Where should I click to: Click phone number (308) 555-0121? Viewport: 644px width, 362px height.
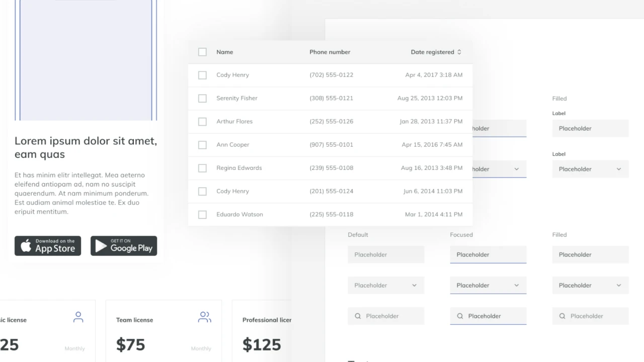coord(331,98)
